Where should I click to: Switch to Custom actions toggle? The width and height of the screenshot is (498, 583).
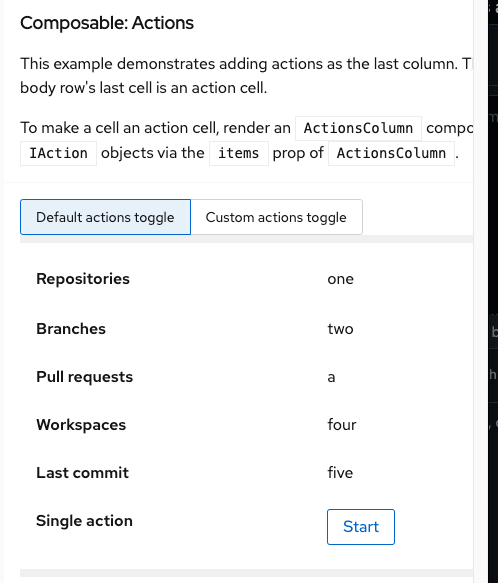(276, 217)
